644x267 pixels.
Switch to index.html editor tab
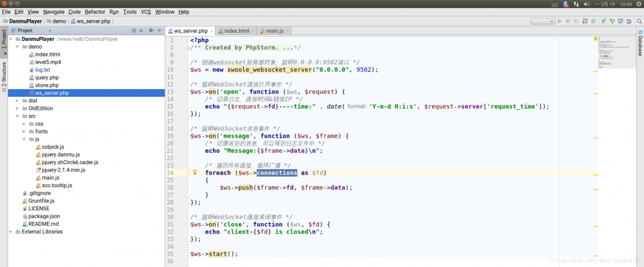[236, 31]
